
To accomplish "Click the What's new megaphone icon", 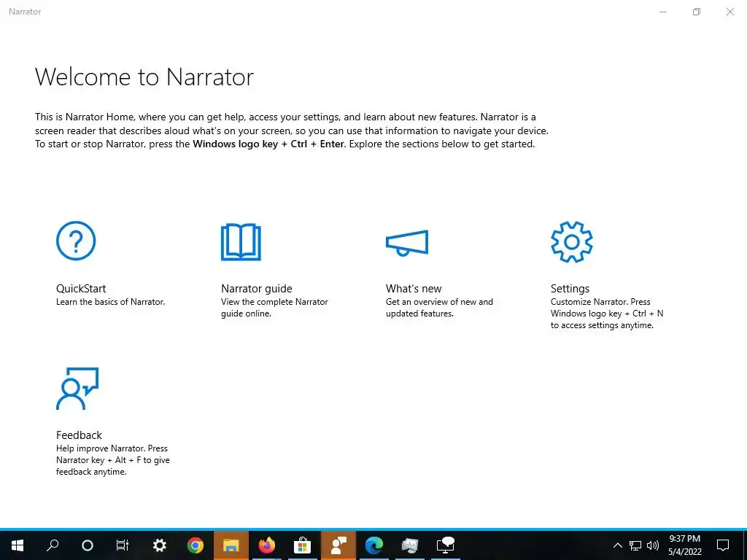I will [407, 243].
